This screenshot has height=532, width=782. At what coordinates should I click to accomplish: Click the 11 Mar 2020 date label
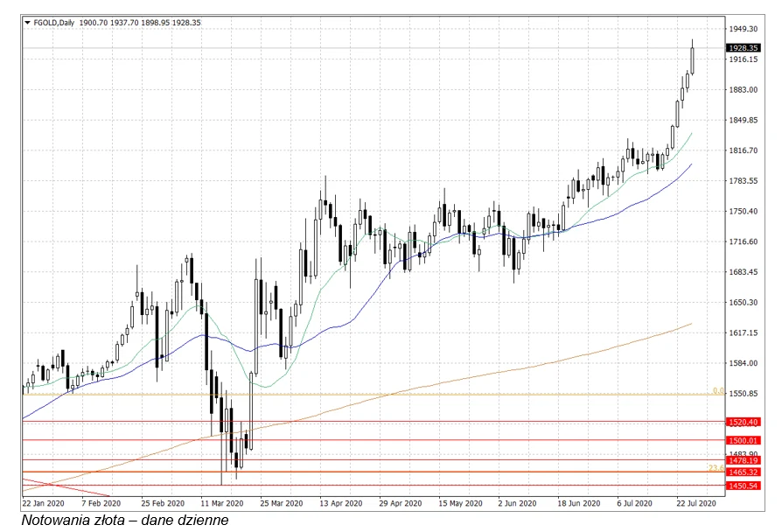coord(220,504)
